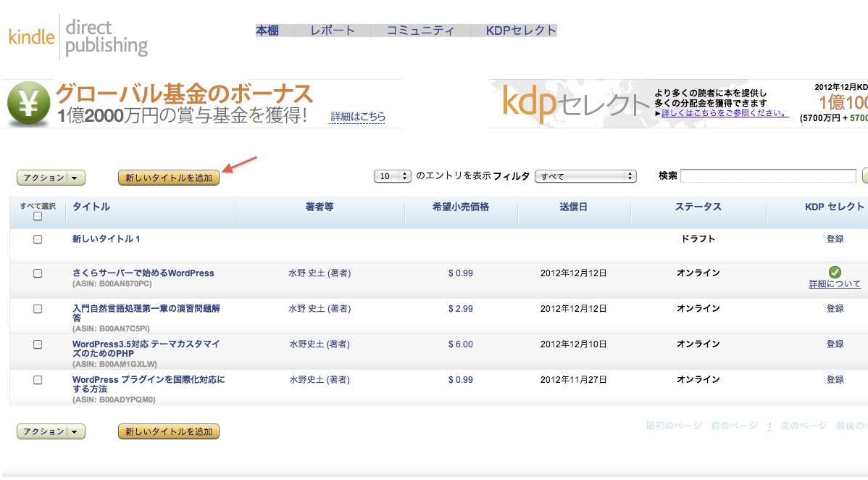Click 登録 for the $ 6.00 book row
This screenshot has width=868, height=480.
pos(835,344)
